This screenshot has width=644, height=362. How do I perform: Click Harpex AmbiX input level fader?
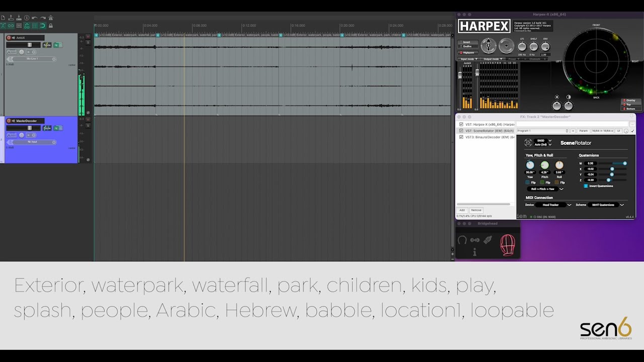click(460, 75)
